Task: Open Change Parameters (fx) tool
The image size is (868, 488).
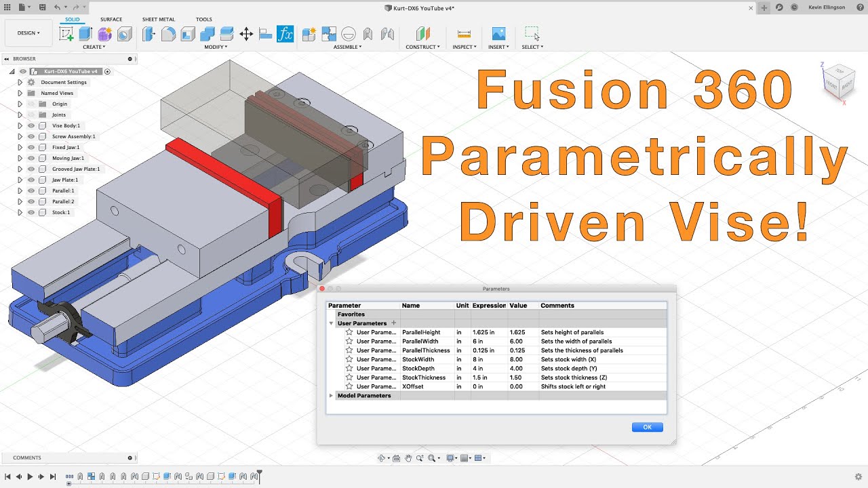Action: tap(285, 34)
